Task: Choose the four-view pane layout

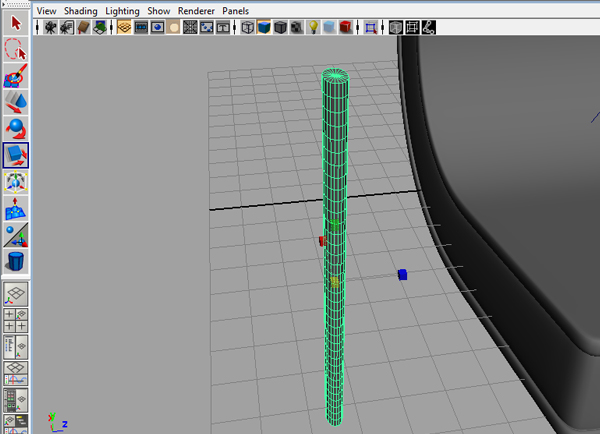Action: 16,320
